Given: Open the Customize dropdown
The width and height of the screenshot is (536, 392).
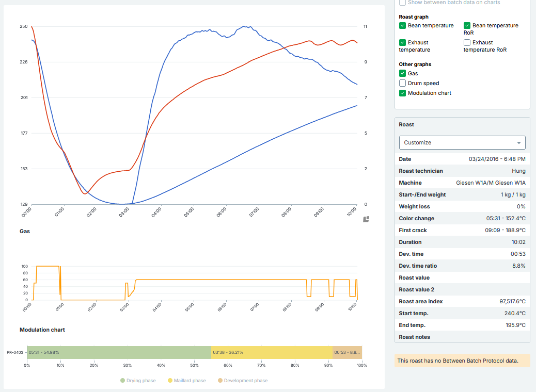Looking at the screenshot, I should pyautogui.click(x=462, y=142).
